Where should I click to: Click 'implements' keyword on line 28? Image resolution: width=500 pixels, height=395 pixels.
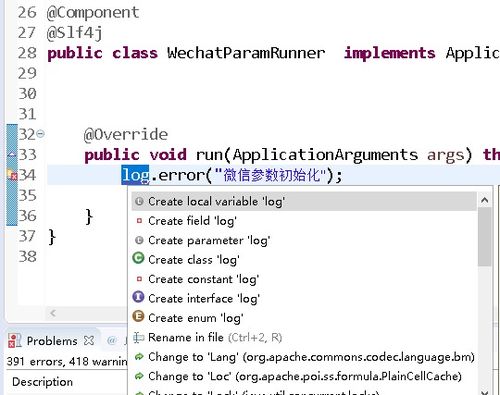pos(389,53)
